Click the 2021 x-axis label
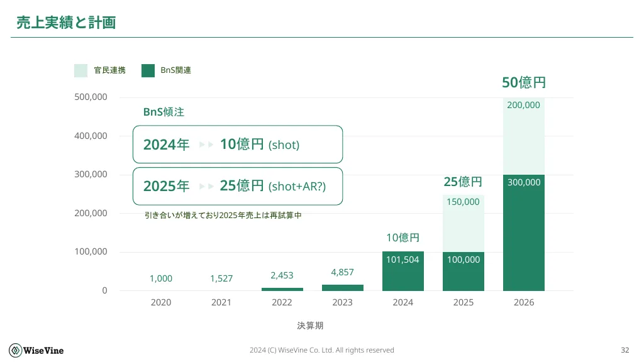 [x=221, y=302]
